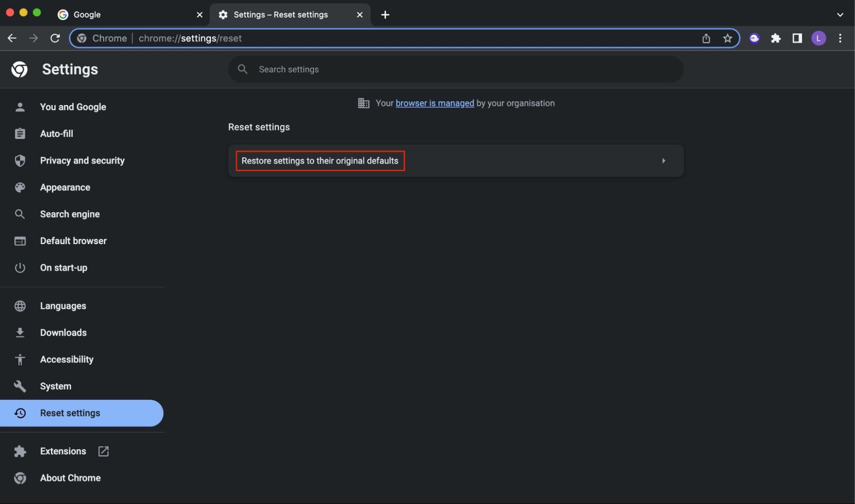The height and width of the screenshot is (504, 855).
Task: Open the profile avatar L
Action: pos(818,38)
